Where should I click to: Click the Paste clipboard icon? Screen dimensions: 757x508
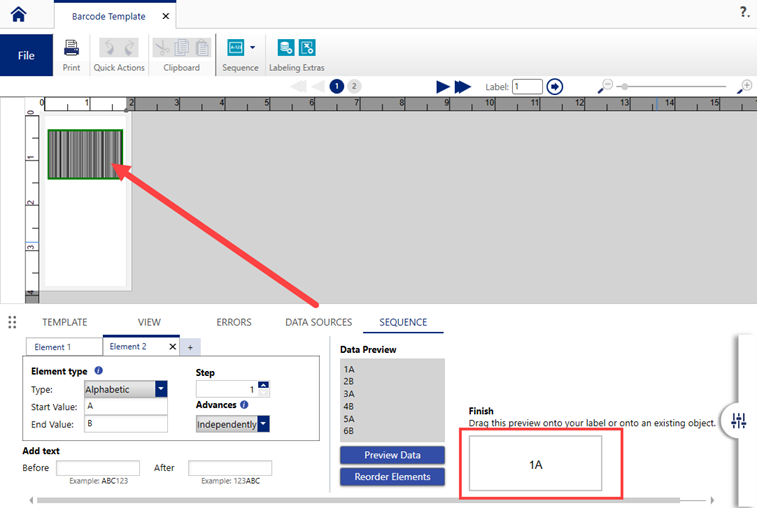(202, 48)
